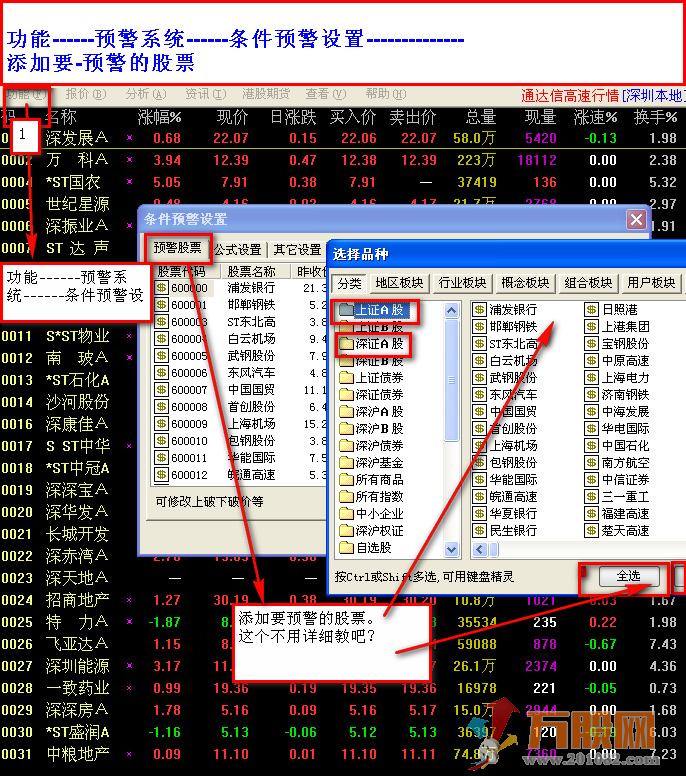The image size is (686, 776).
Task: Click the 济南钢铁 stock icon
Action: (591, 395)
